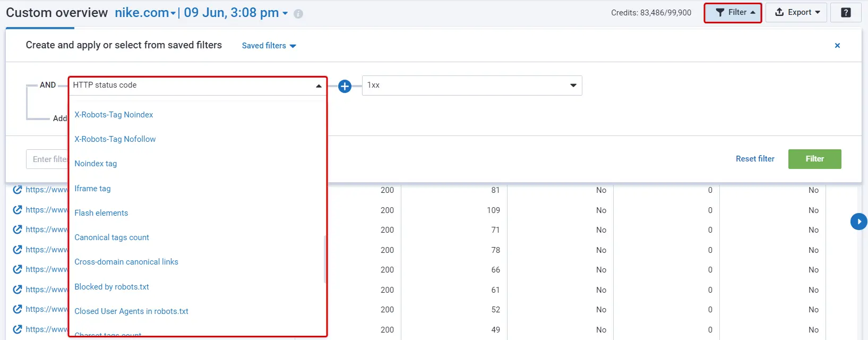
Task: Click the blue plus add-condition icon
Action: [x=345, y=86]
